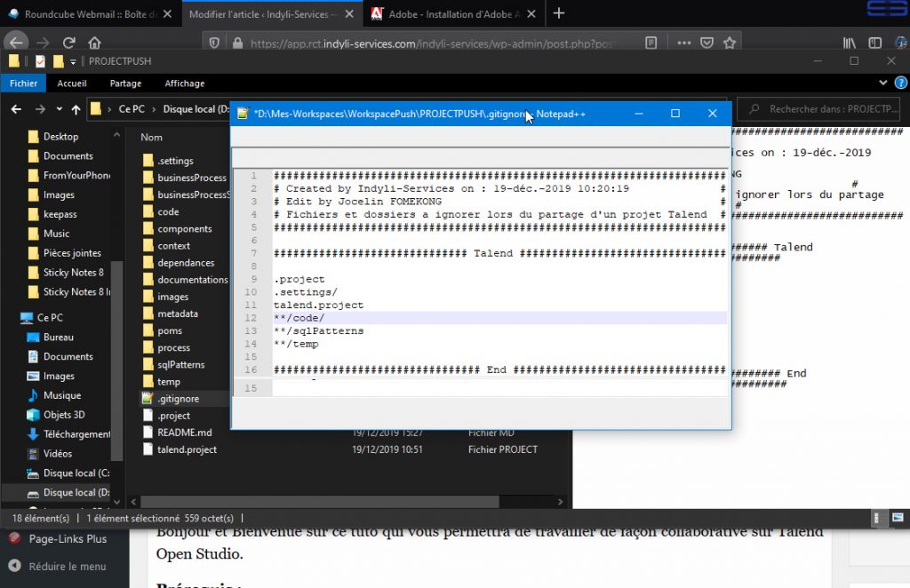Screen dimensions: 910x588
Task: Open the tracking protection shield in Firefox
Action: 214,43
